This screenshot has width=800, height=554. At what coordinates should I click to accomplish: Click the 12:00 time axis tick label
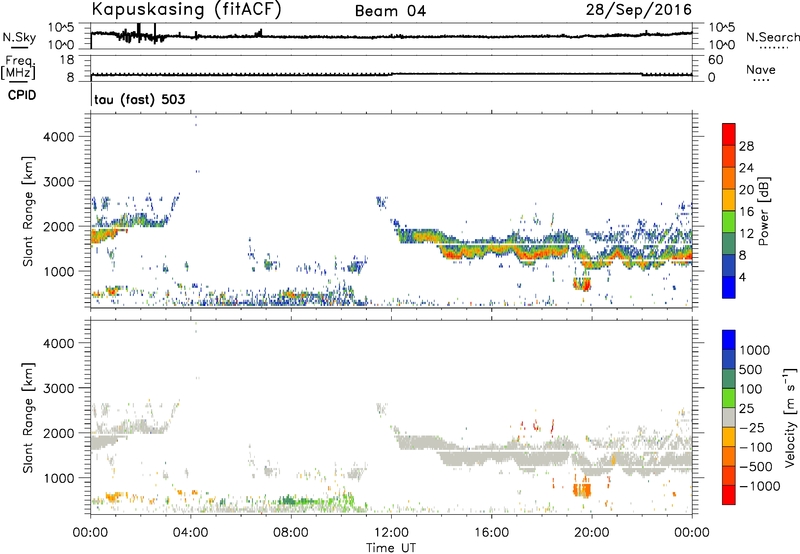click(x=391, y=533)
